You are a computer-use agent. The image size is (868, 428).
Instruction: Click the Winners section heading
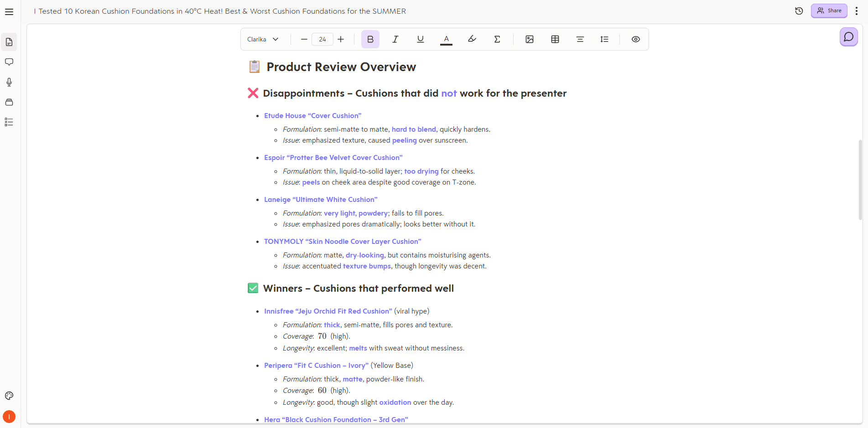[x=359, y=289]
